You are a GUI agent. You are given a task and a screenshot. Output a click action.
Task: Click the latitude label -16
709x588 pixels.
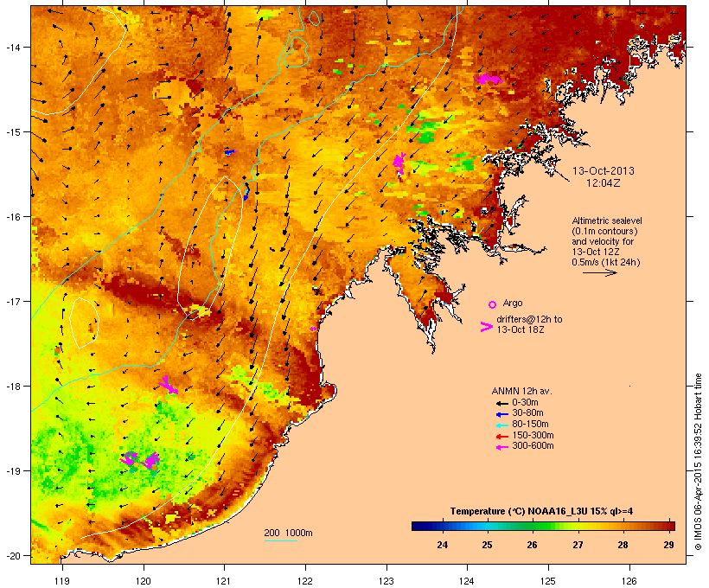point(12,217)
